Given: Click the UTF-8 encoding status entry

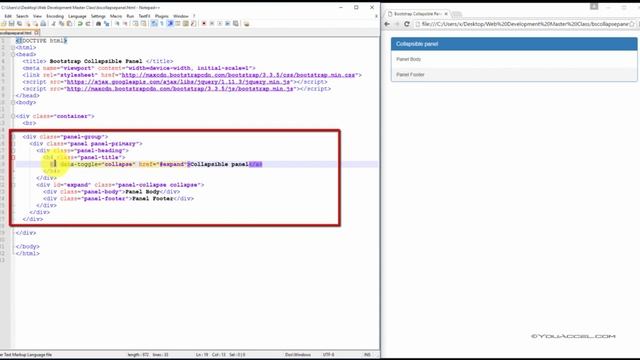Looking at the screenshot, I should click(328, 355).
